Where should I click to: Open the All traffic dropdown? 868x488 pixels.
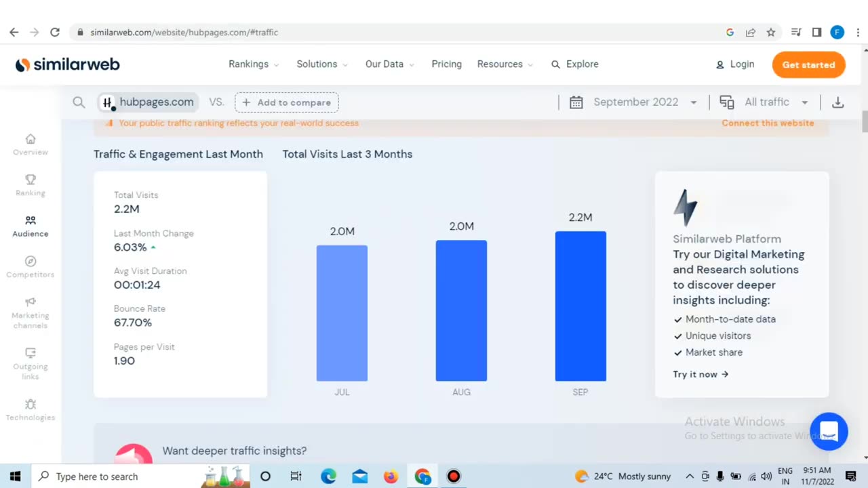pyautogui.click(x=776, y=102)
